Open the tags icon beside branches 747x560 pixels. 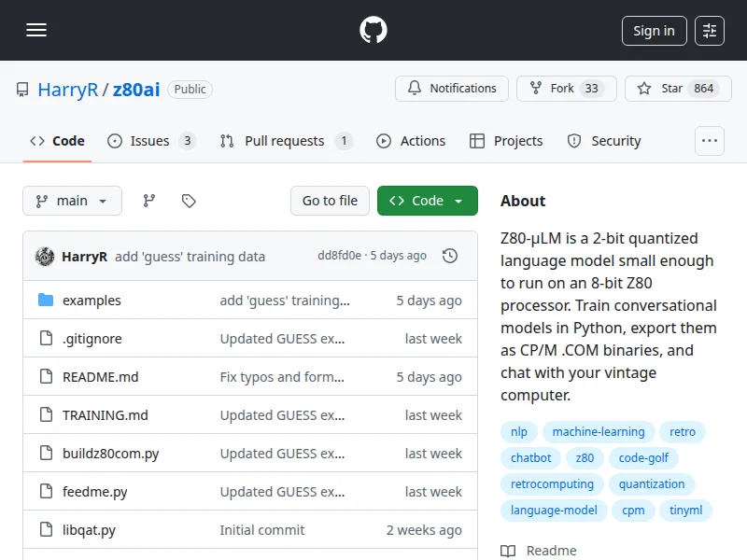189,201
